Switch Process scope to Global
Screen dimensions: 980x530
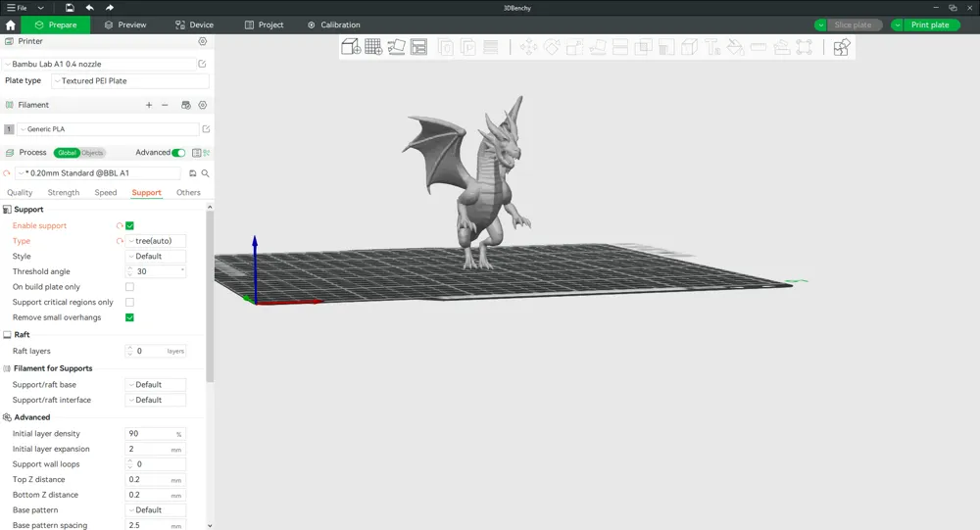point(67,153)
